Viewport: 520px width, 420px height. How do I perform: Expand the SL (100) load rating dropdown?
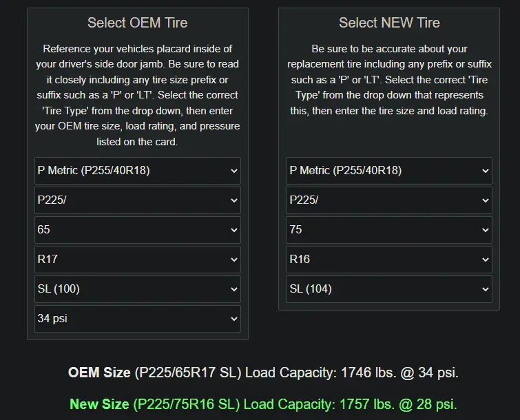click(x=137, y=289)
